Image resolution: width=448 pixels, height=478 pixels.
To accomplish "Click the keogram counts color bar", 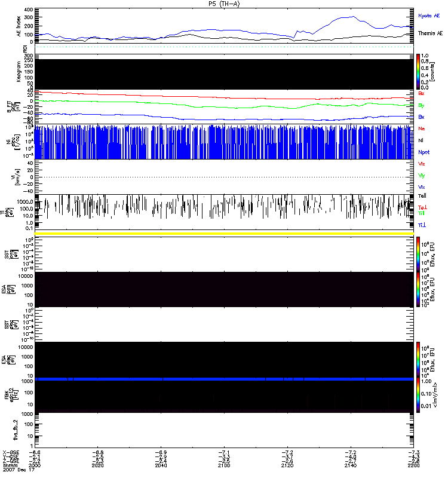I will (418, 72).
